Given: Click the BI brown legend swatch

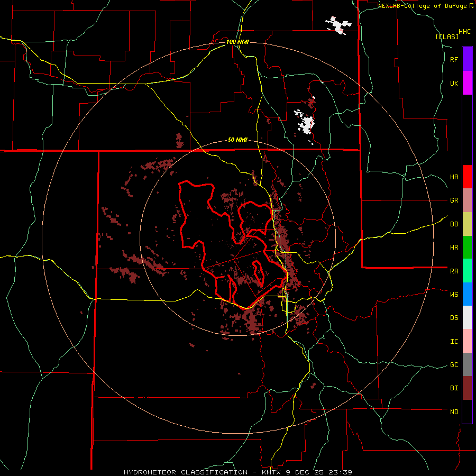Looking at the screenshot, I should pyautogui.click(x=467, y=388).
